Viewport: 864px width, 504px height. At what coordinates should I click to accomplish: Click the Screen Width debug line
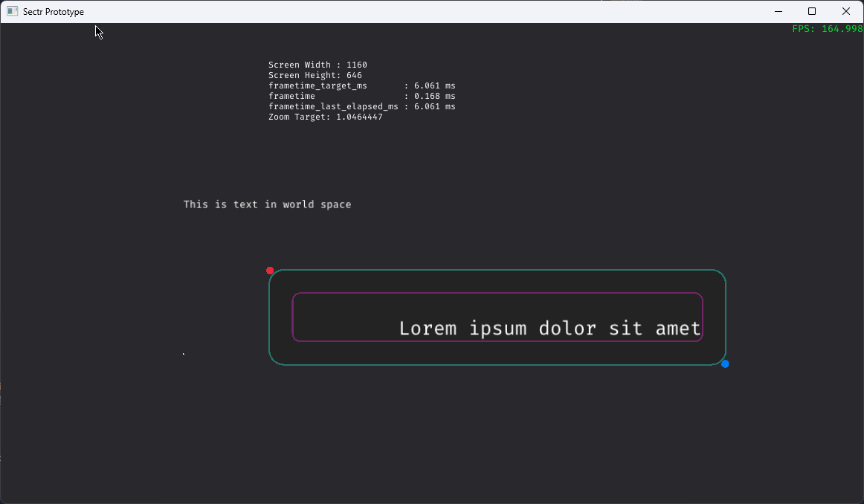click(317, 65)
